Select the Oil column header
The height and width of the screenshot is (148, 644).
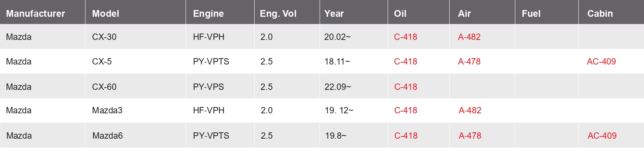[x=400, y=14]
